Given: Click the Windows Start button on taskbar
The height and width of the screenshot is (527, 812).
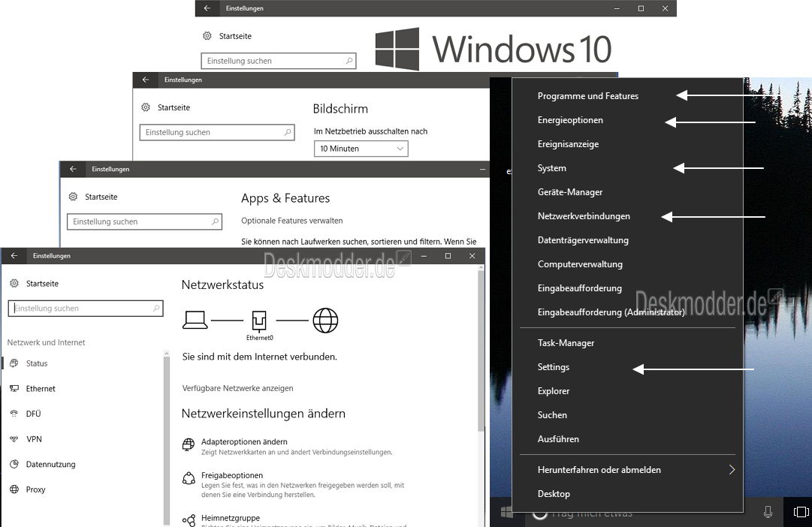Looking at the screenshot, I should click(506, 513).
